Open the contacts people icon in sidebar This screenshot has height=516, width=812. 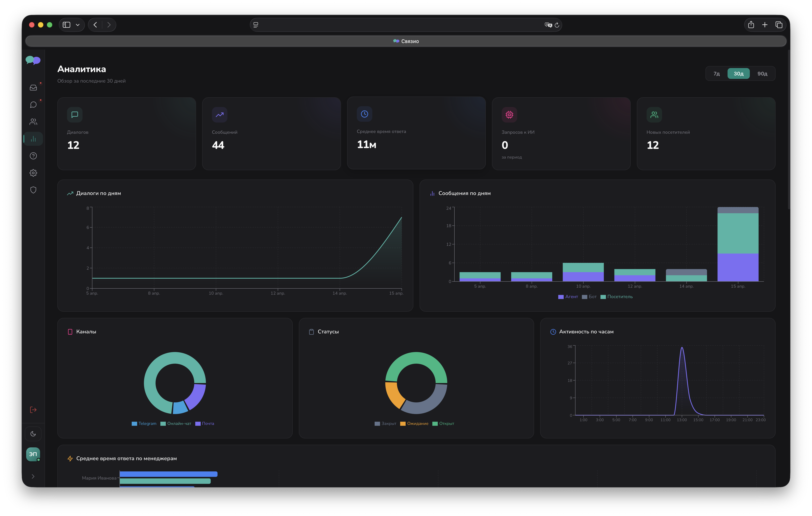point(33,122)
